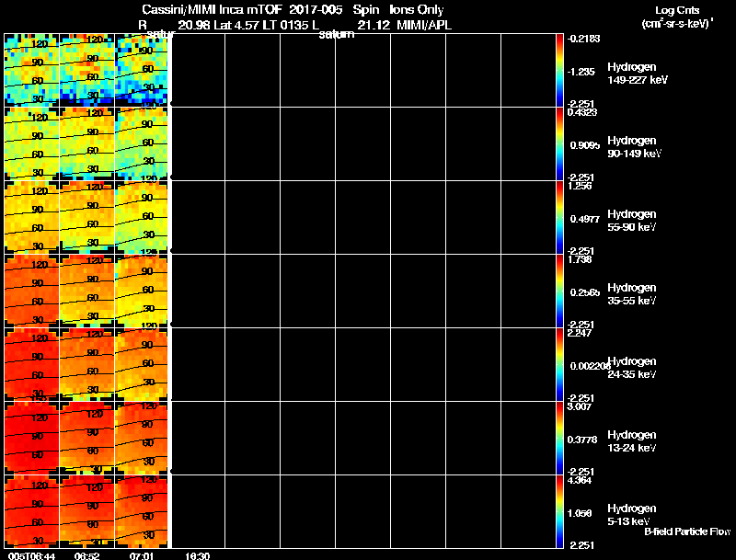This screenshot has height=560, width=736.
Task: Click the '-1.235' color scale midpoint
Action: tap(581, 72)
